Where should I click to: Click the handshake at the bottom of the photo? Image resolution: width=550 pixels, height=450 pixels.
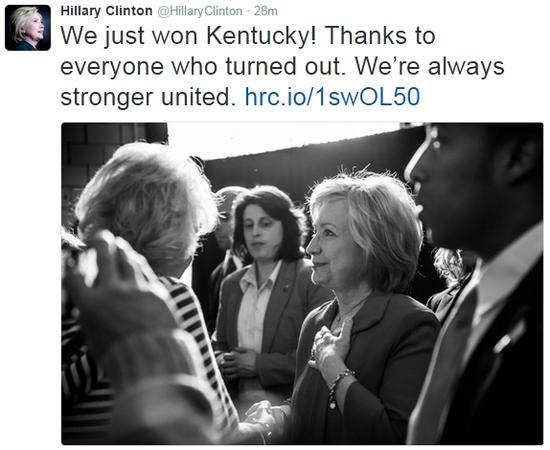(263, 419)
